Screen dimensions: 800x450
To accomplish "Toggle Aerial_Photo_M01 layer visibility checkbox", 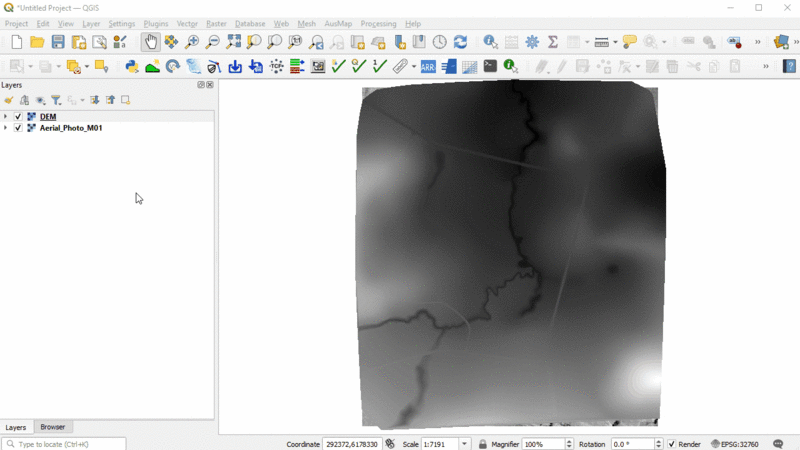I will point(18,128).
